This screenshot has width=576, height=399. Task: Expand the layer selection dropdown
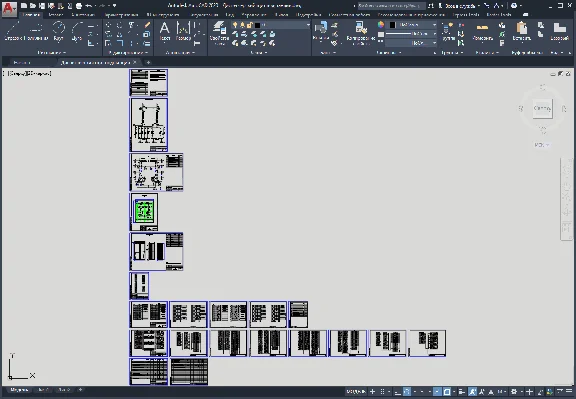271,25
